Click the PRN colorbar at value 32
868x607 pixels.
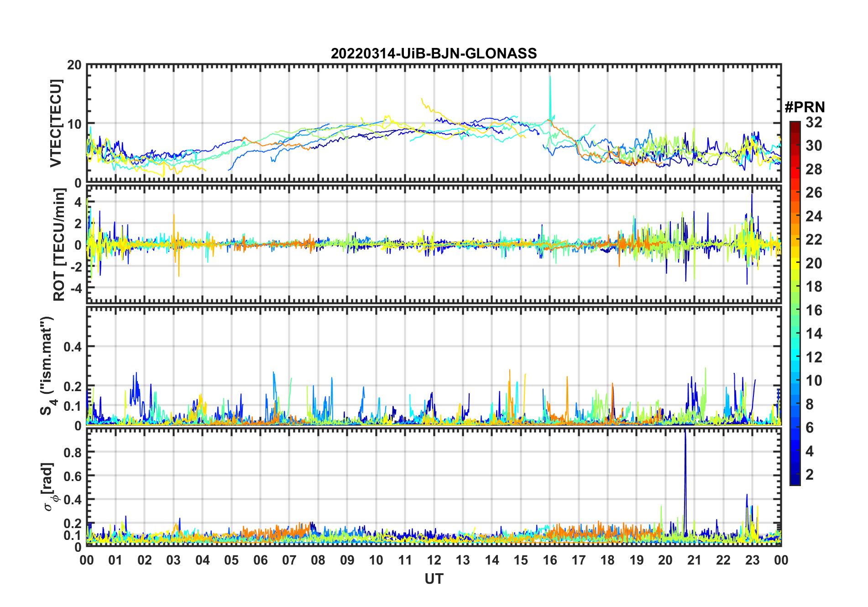(x=795, y=123)
